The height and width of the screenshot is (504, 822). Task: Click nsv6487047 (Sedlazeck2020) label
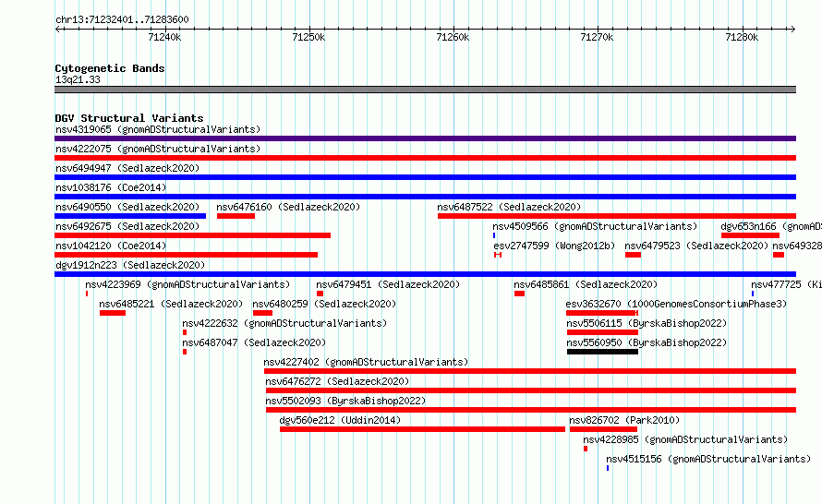(x=254, y=342)
